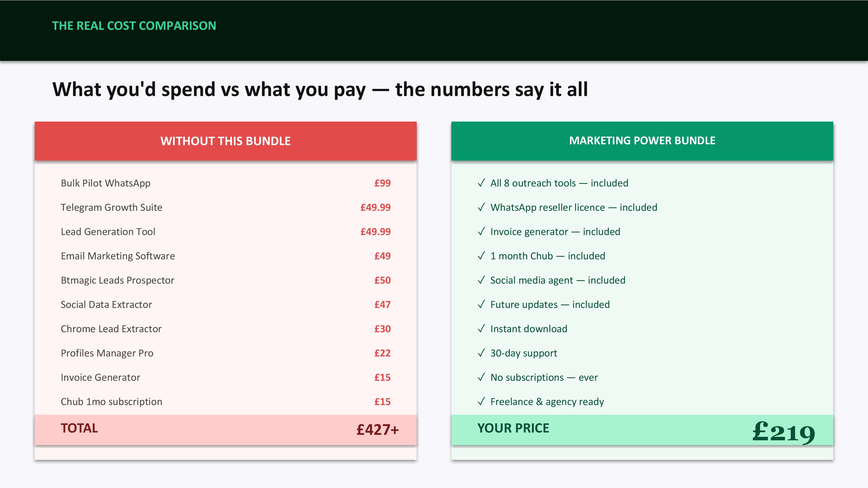Click the checkmark beside Social media agent
Image resolution: width=868 pixels, height=488 pixels.
pos(481,280)
